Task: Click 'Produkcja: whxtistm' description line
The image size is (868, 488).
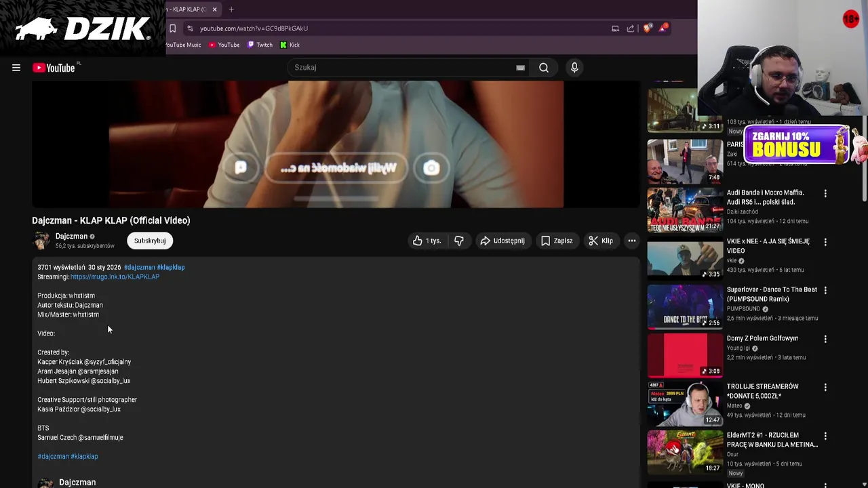Action: (66, 296)
